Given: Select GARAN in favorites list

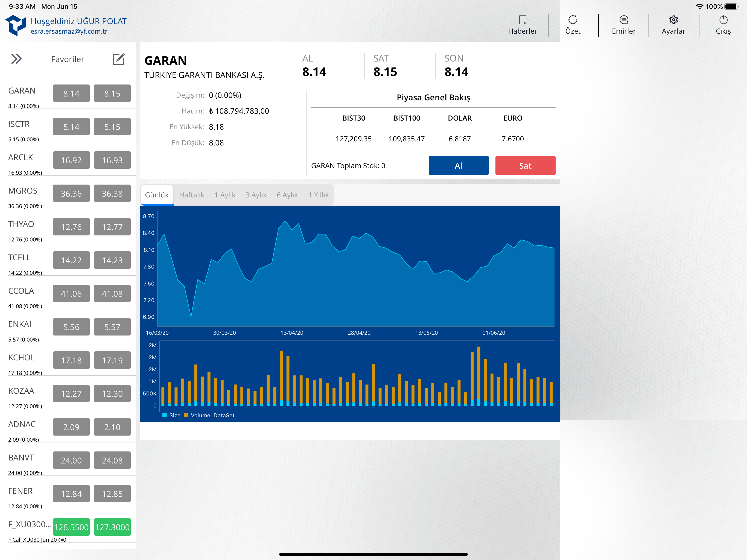Looking at the screenshot, I should 22,91.
